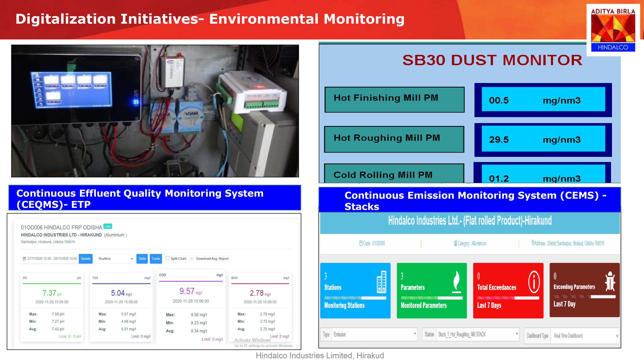644x362 pixels.
Task: Click the red Total Exceedances card
Action: [508, 290]
